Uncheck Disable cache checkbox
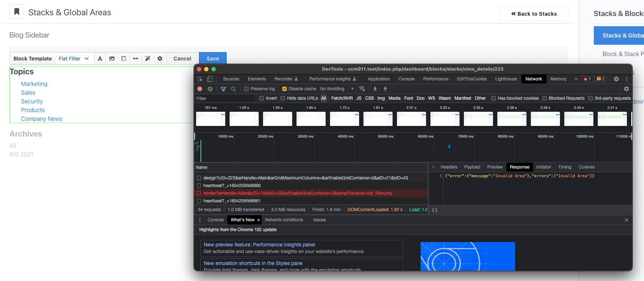 pos(285,89)
